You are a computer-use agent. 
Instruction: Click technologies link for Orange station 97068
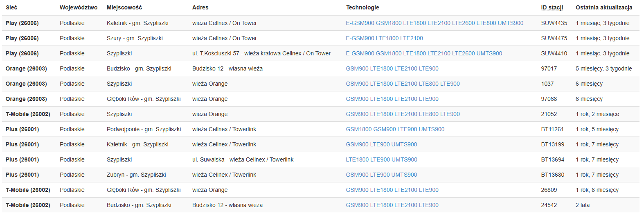pos(392,99)
